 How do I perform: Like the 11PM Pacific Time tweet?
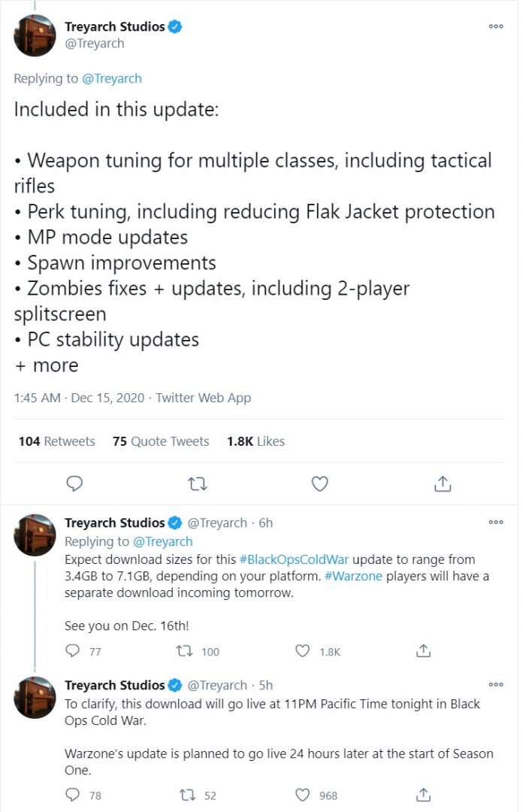(x=303, y=794)
